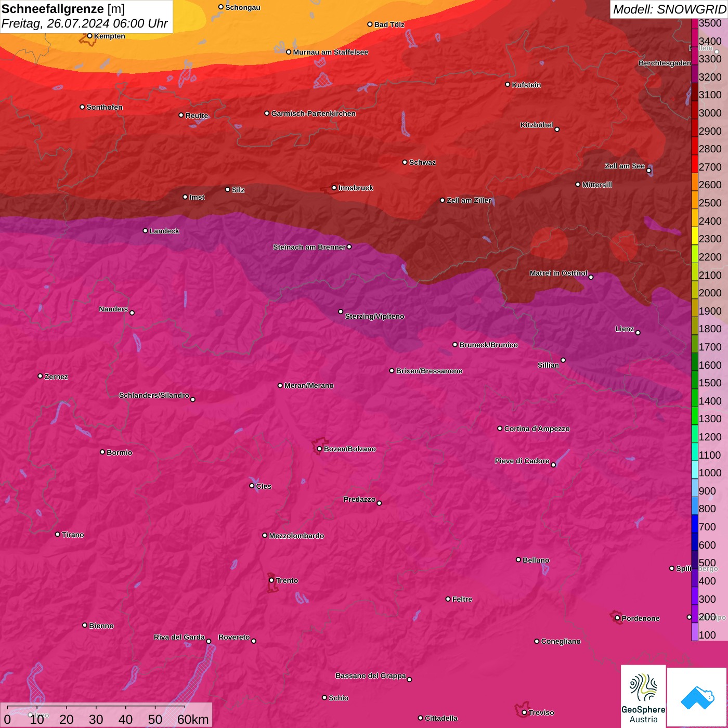Click the Garmisch-Partenkirchen label
This screenshot has height=728, width=728.
click(x=314, y=113)
